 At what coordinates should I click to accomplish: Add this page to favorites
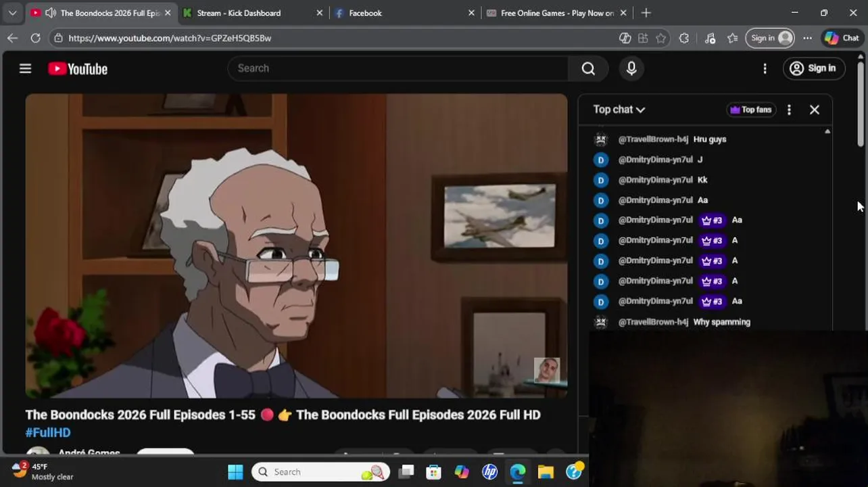click(x=660, y=38)
